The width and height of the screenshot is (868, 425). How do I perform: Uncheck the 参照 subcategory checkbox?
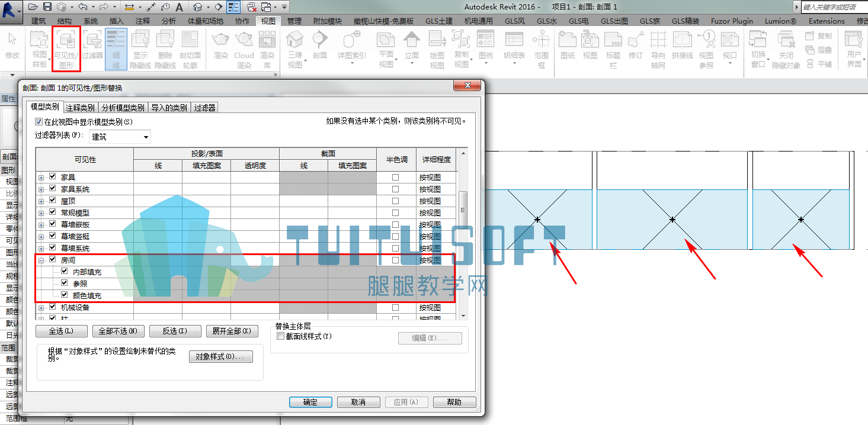point(65,284)
